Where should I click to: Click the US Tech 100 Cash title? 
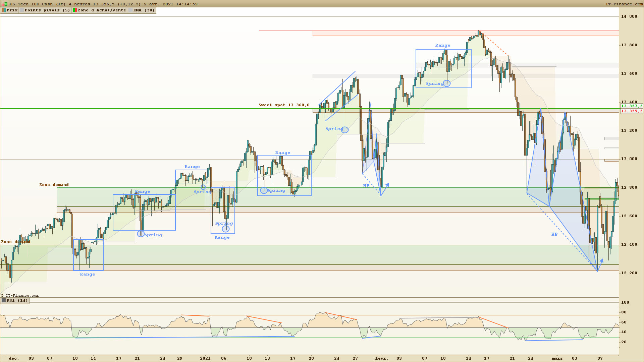pos(31,4)
